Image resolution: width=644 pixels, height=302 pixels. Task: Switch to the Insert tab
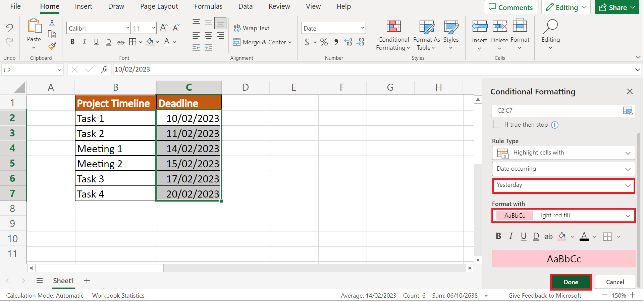click(x=84, y=6)
